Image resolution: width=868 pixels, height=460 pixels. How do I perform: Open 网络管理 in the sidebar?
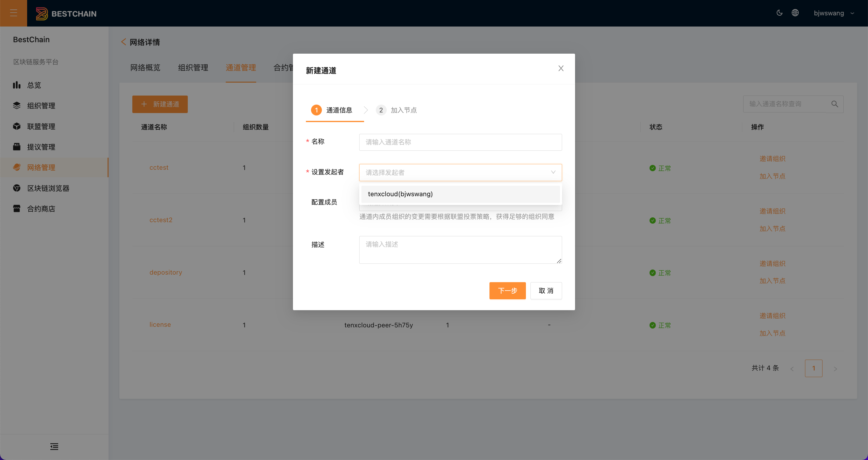click(x=54, y=168)
